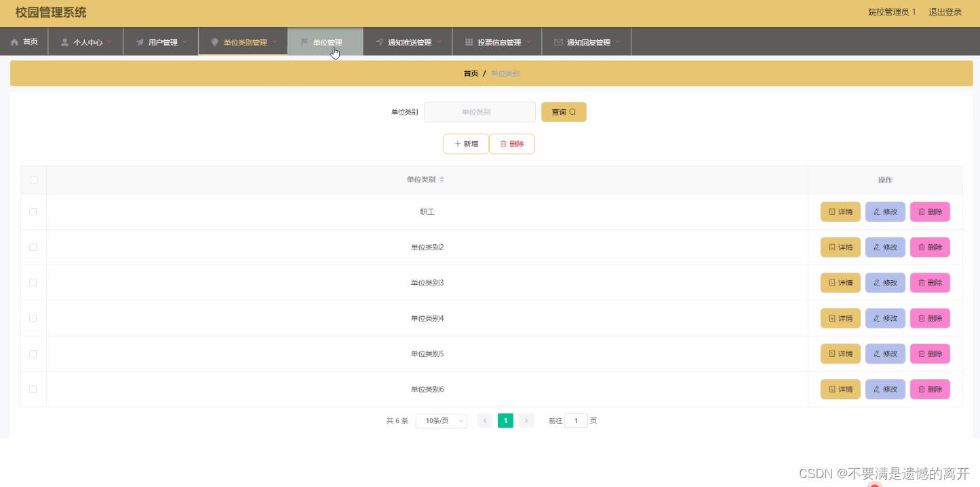The width and height of the screenshot is (980, 487).
Task: Click 删除 for row 单位类别3
Action: [x=930, y=283]
